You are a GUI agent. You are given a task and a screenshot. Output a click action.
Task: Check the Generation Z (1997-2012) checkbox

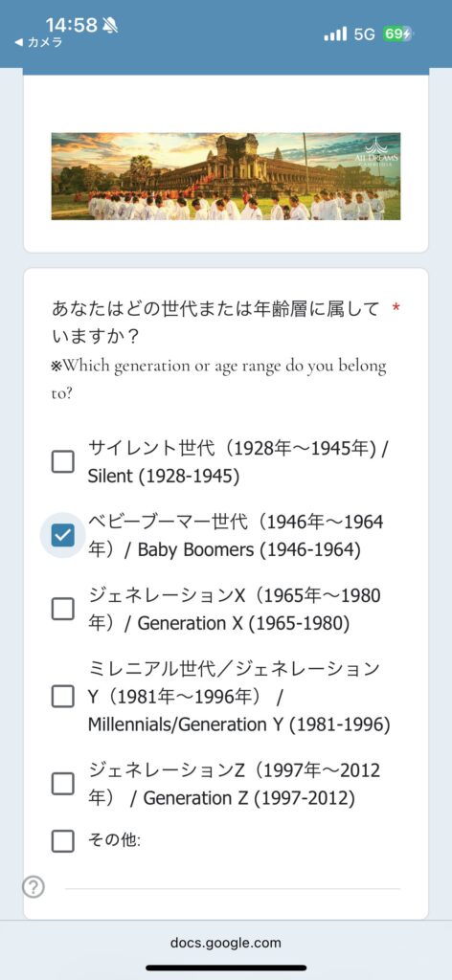[62, 784]
